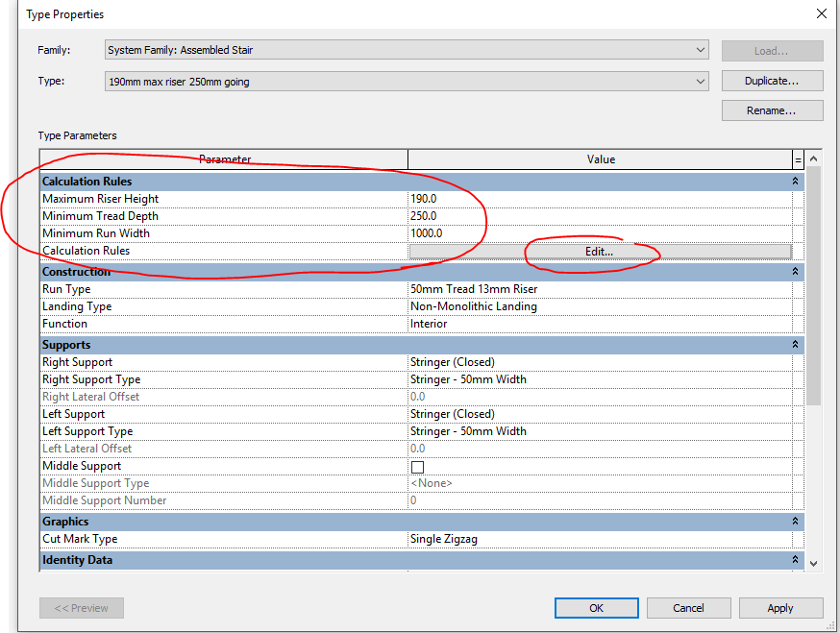
Task: Edit the Maximum Riser Height value
Action: 600,199
